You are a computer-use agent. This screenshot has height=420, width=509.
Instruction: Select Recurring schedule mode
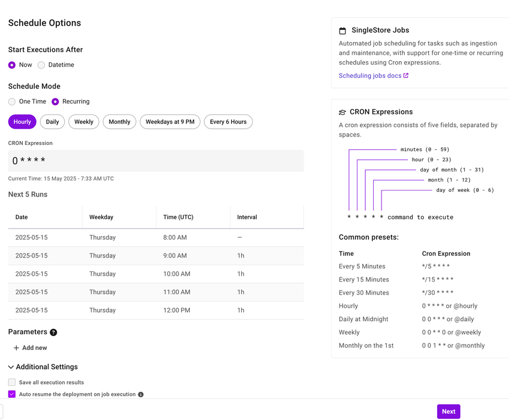(x=55, y=102)
